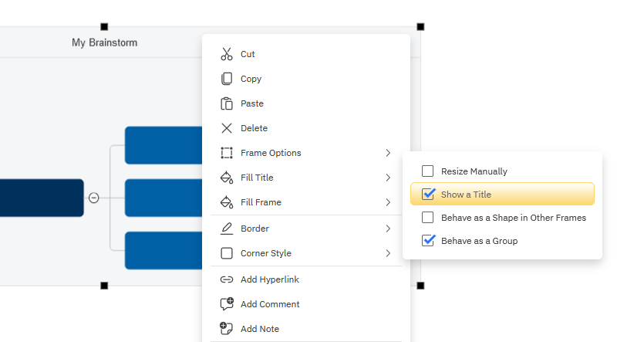Uncheck the Show a Title checkbox
This screenshot has width=644, height=342.
(x=428, y=195)
